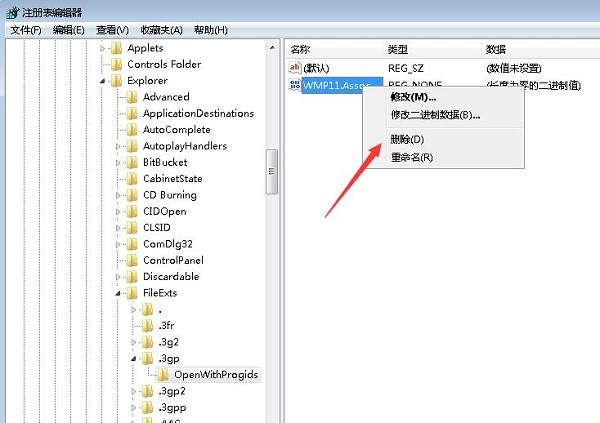The height and width of the screenshot is (423, 600).
Task: Click the OpenWithProgids folder icon
Action: point(163,374)
